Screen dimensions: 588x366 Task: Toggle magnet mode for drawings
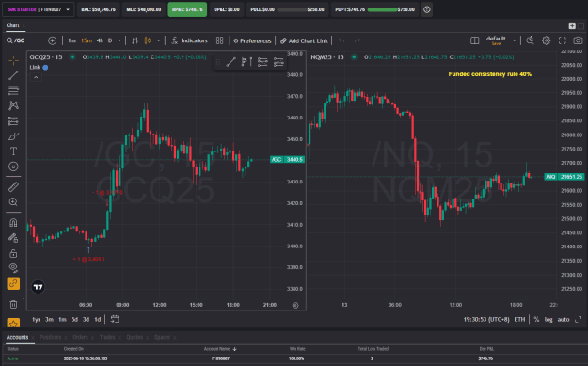point(13,223)
